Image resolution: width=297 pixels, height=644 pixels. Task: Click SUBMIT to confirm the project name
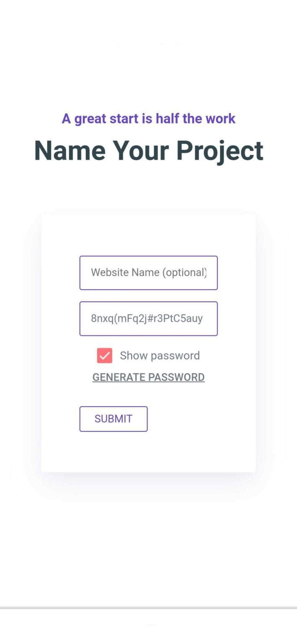pyautogui.click(x=113, y=418)
